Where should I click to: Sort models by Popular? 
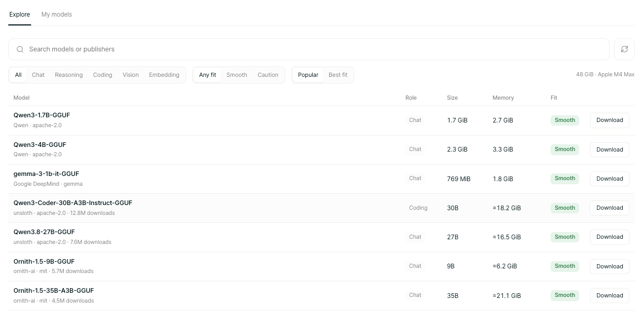pos(308,75)
